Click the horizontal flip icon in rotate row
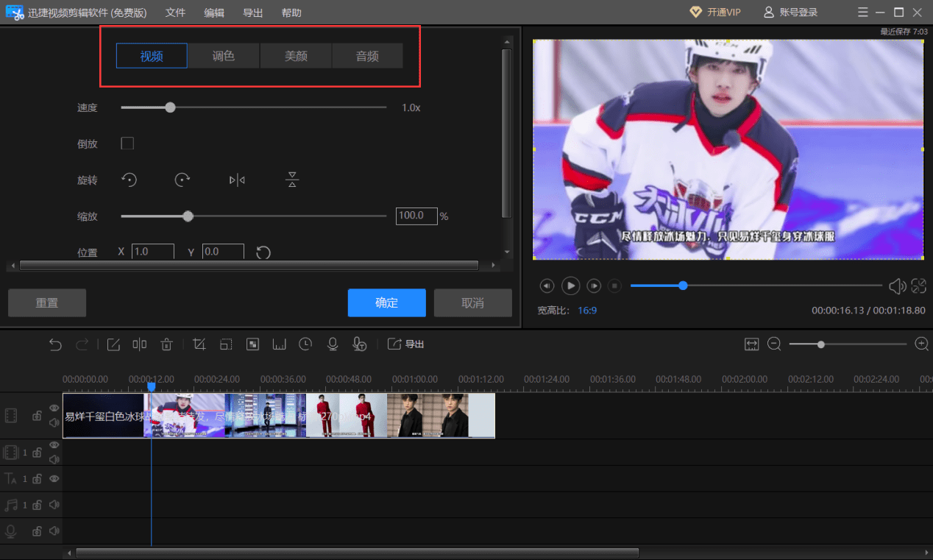The height and width of the screenshot is (560, 933). [237, 180]
